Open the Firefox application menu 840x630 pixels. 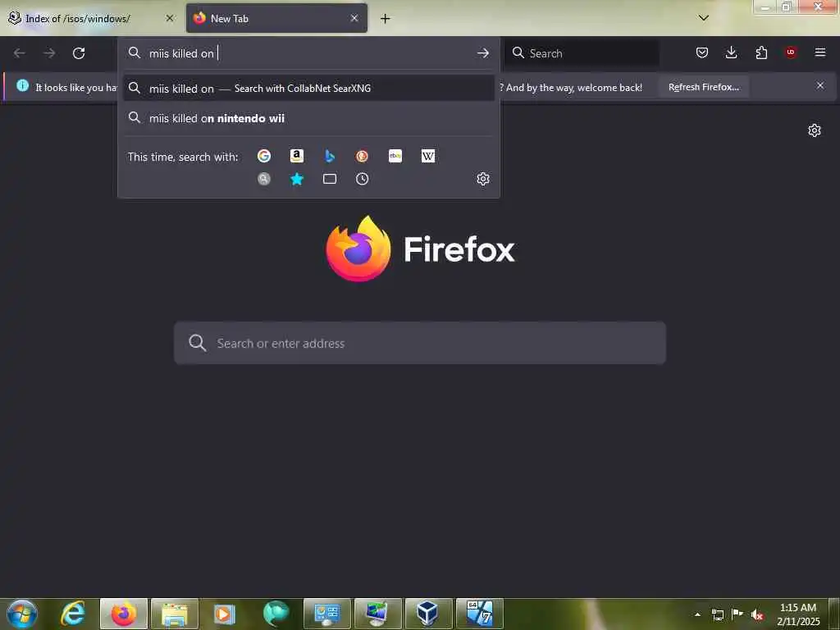tap(820, 52)
